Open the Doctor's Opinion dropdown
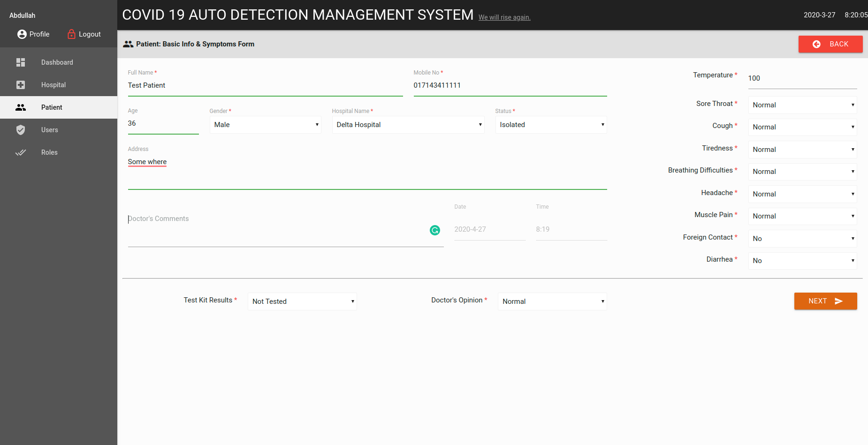Viewport: 868px width, 445px height. (552, 302)
